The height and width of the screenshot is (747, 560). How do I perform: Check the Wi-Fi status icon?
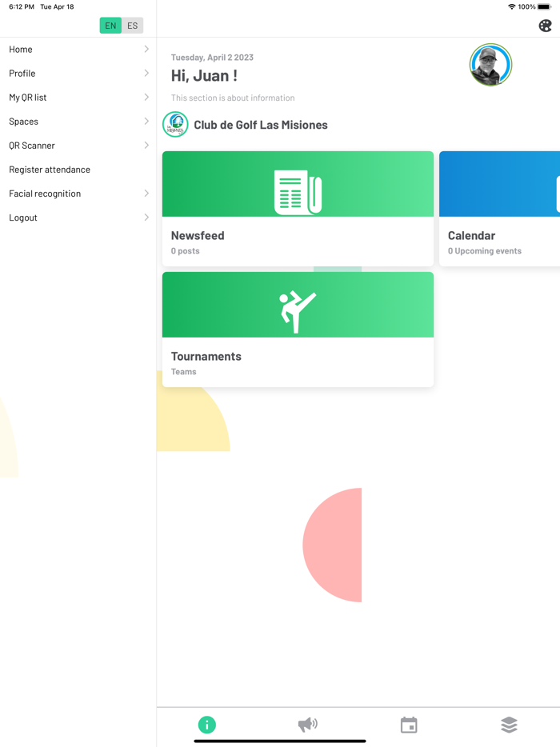coord(512,6)
